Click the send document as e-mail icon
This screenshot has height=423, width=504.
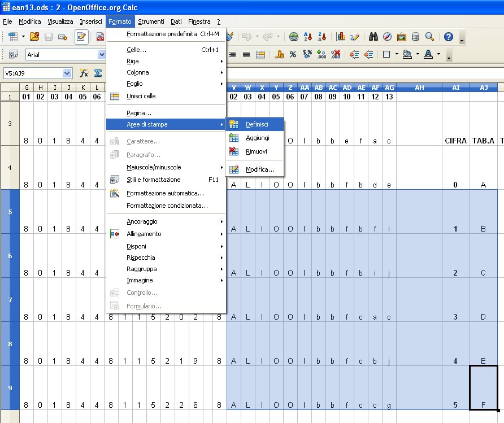63,37
